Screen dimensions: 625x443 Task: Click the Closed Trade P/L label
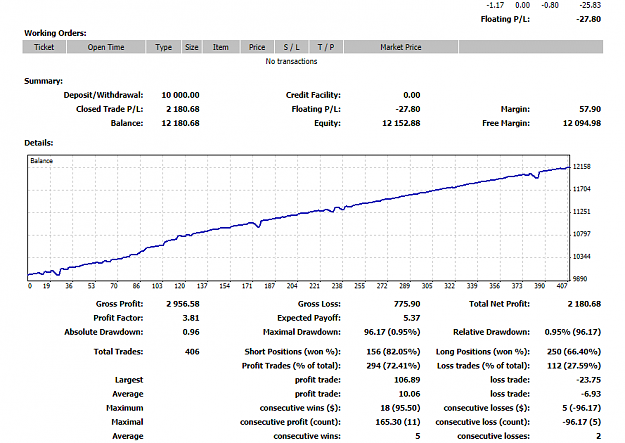coord(110,109)
